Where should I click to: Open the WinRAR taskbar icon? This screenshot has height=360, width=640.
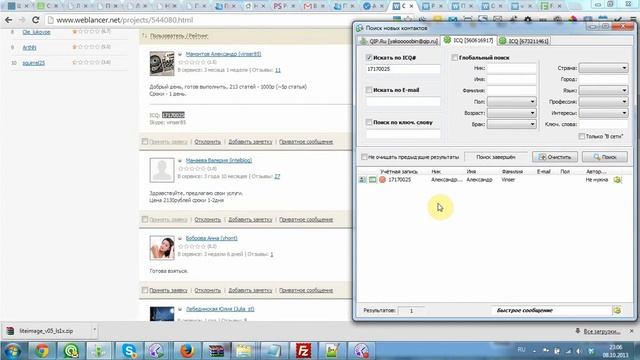coord(216,350)
